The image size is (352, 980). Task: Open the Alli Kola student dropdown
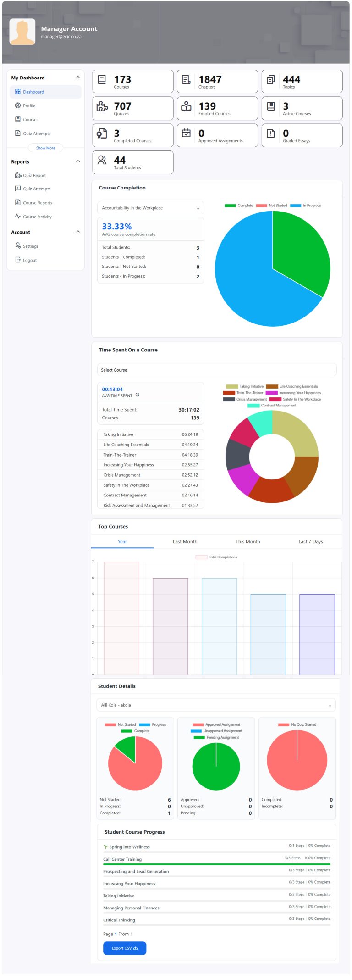(215, 705)
